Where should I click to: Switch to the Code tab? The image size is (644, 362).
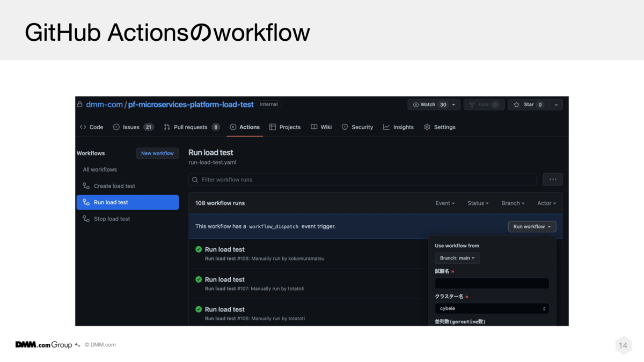[x=91, y=127]
